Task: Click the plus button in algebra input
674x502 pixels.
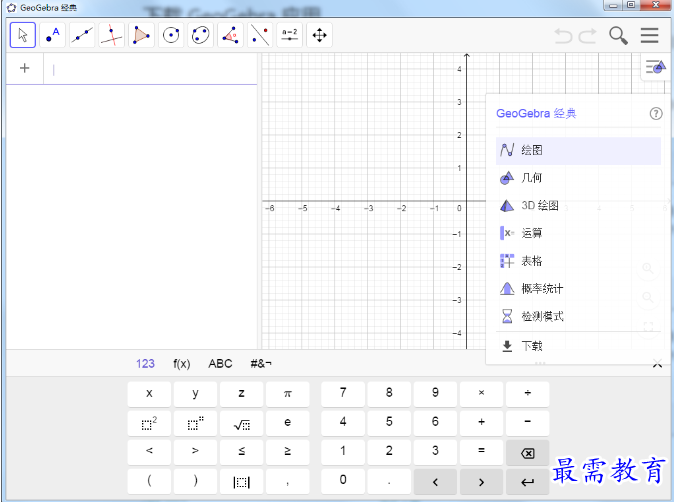Action: (x=25, y=68)
